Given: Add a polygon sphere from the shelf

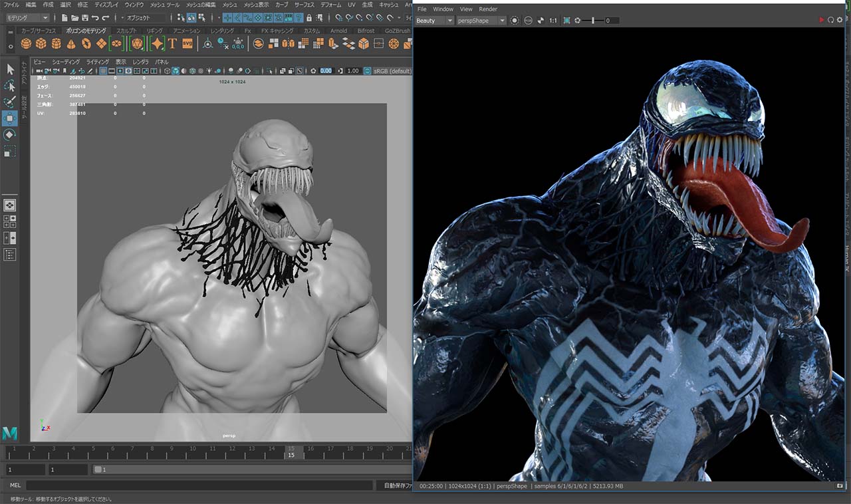Looking at the screenshot, I should [x=26, y=44].
